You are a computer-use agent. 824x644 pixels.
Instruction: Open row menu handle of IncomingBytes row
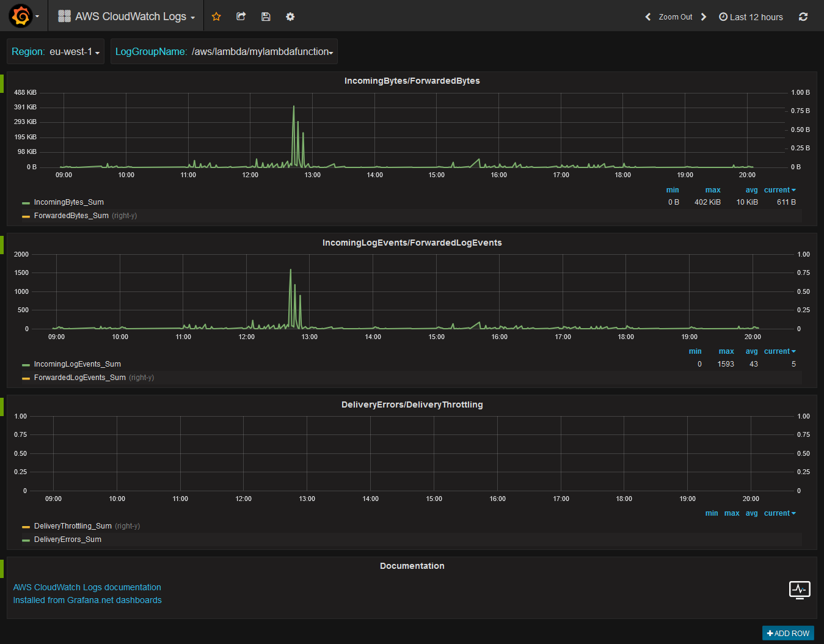click(2, 84)
